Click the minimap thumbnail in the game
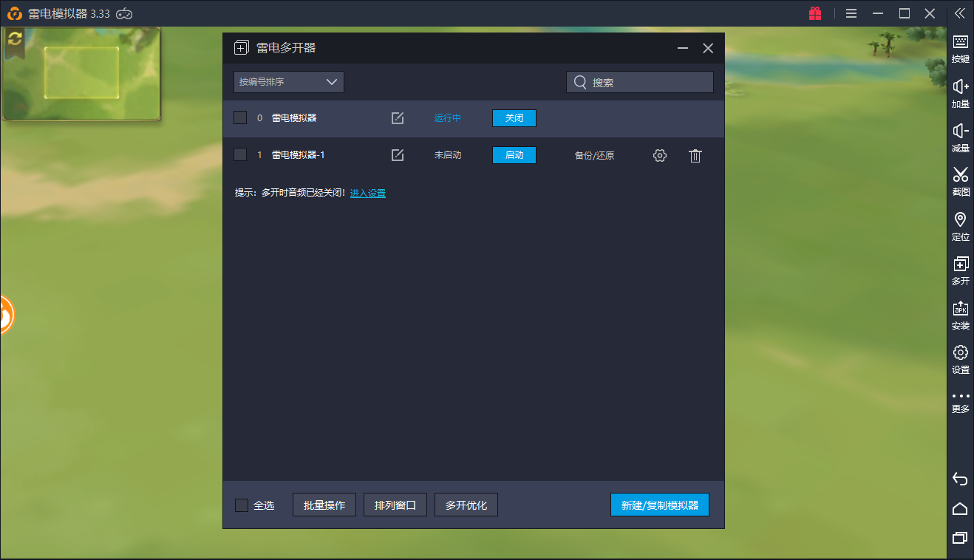 [81, 73]
